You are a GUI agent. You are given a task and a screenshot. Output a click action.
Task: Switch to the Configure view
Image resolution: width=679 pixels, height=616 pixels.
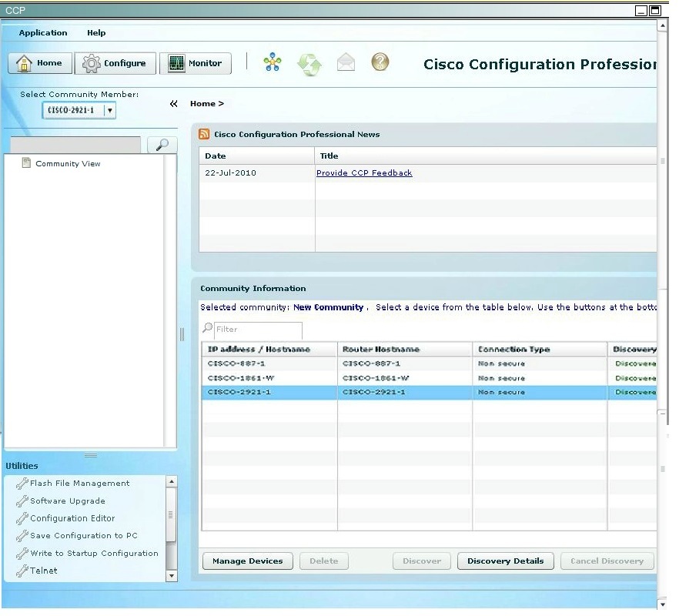[x=115, y=63]
